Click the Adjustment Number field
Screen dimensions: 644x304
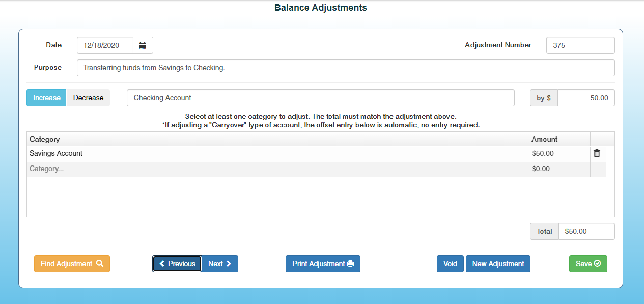coord(580,45)
